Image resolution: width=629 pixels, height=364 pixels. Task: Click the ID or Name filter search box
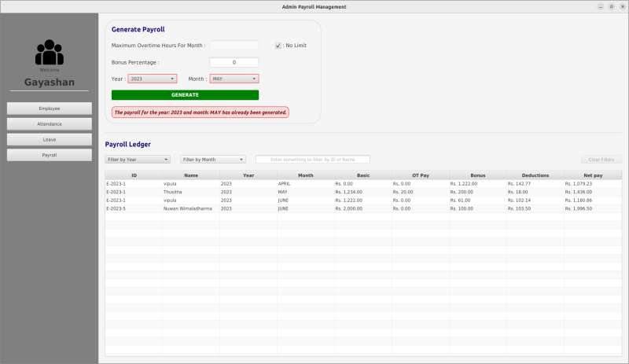[312, 160]
